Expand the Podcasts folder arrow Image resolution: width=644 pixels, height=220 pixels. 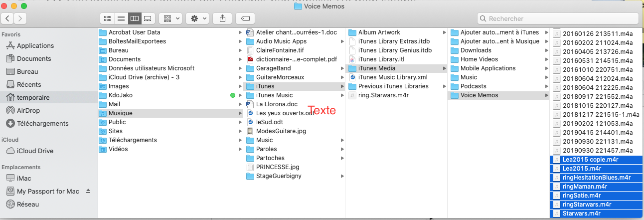[546, 86]
